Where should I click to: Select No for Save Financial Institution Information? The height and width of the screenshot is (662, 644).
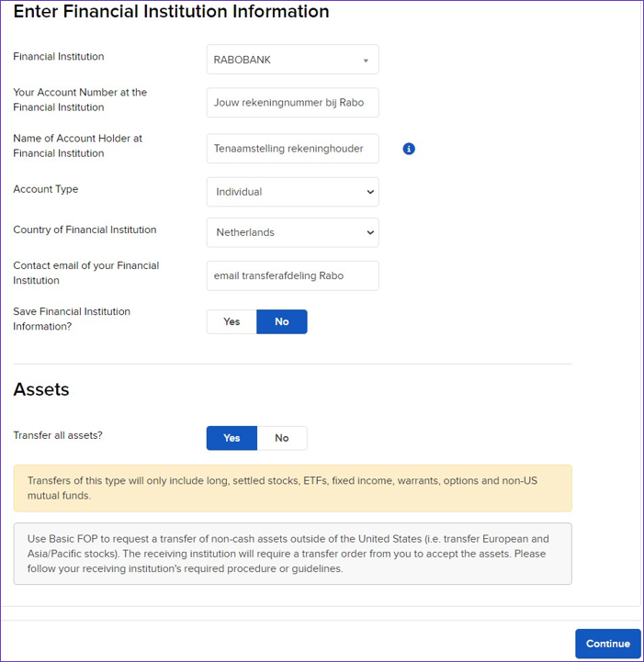pos(281,321)
